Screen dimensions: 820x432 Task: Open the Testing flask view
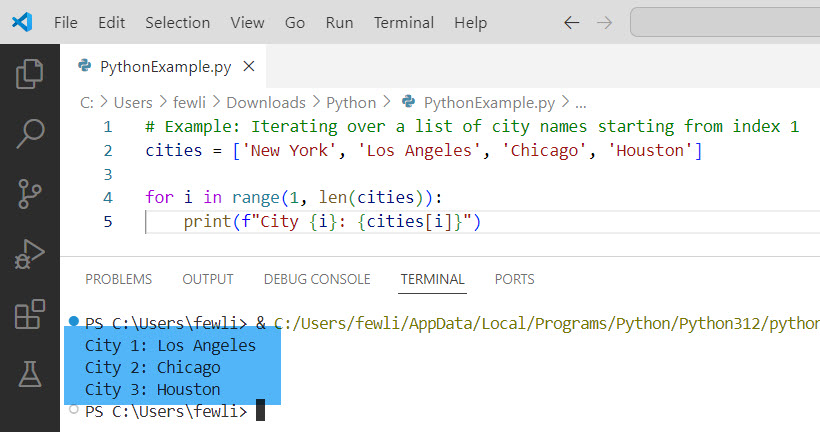30,374
